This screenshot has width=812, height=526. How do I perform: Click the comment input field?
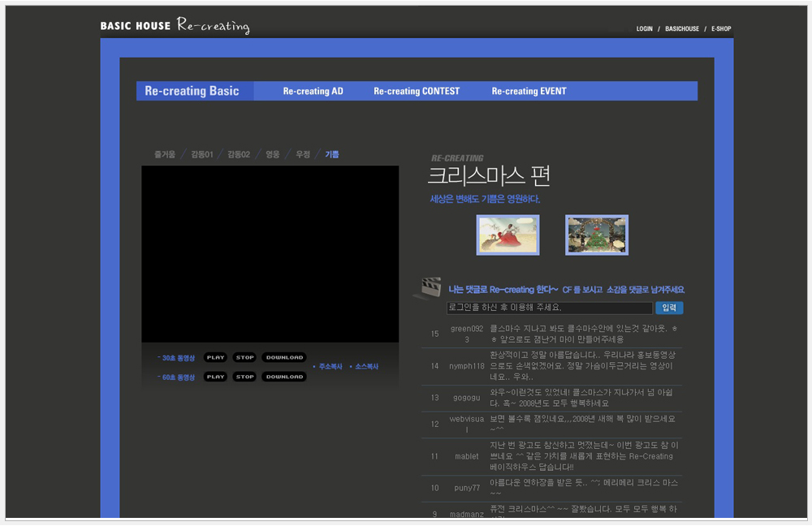pyautogui.click(x=549, y=308)
